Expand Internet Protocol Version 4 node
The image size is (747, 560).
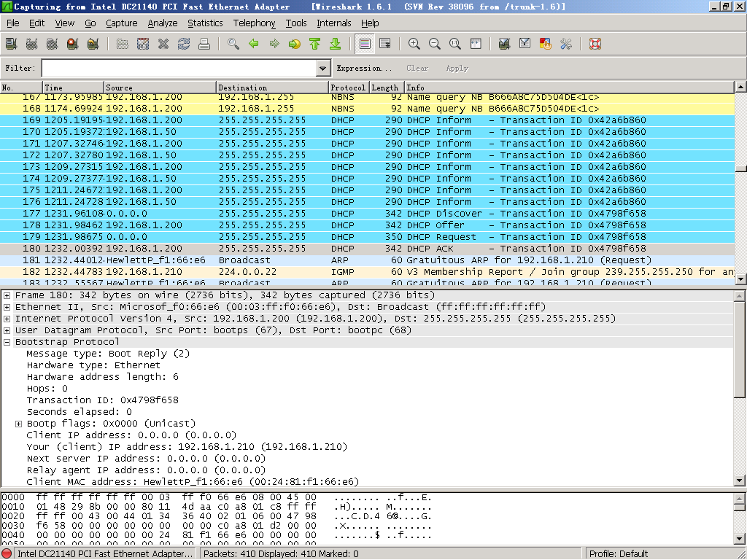pos(7,319)
